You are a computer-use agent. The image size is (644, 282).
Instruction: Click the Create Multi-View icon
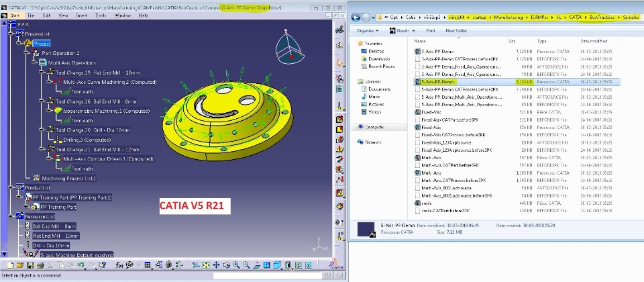(x=266, y=265)
